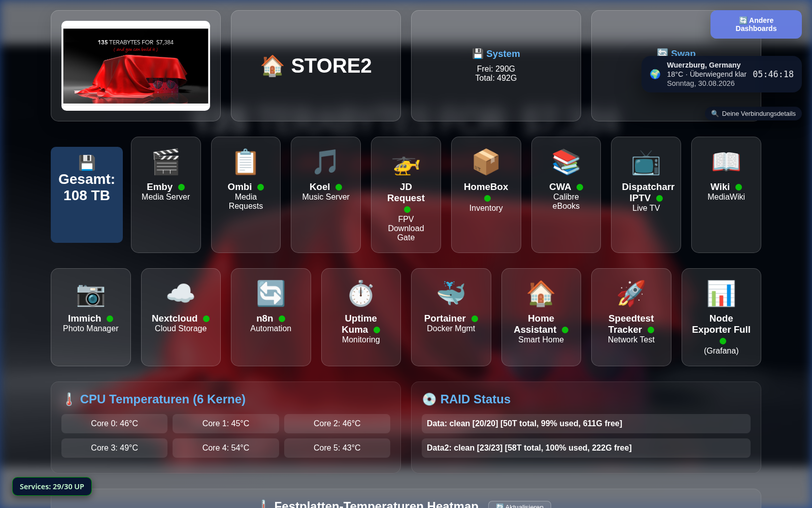Viewport: 812px width, 508px height.
Task: Click the Gesamt 108 TB card
Action: tap(87, 195)
